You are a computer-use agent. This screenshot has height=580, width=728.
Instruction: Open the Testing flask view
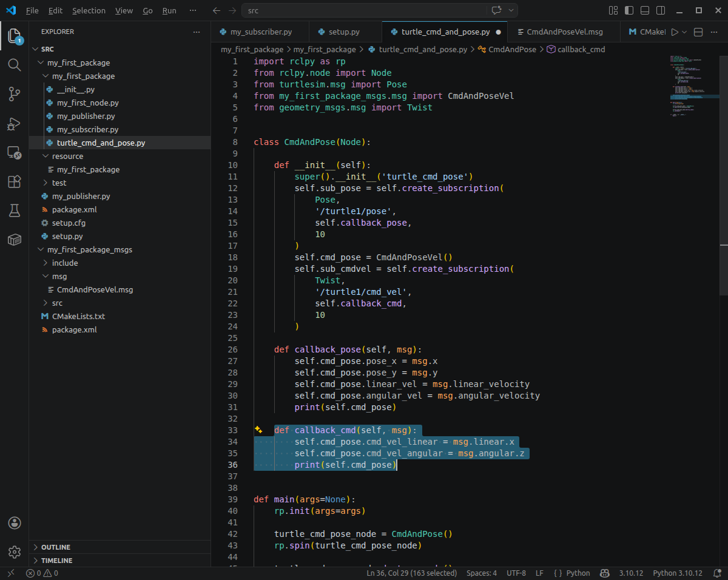pos(15,211)
